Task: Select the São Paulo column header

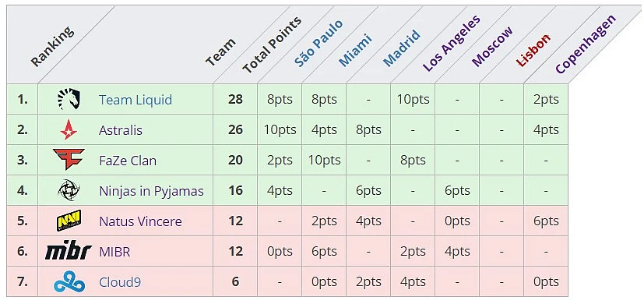Action: [x=318, y=43]
